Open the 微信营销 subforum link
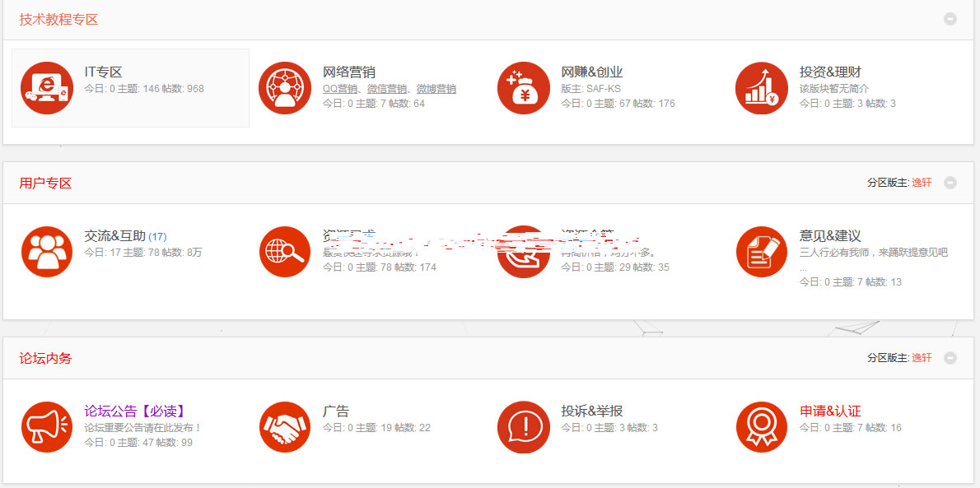The image size is (980, 488). (387, 89)
